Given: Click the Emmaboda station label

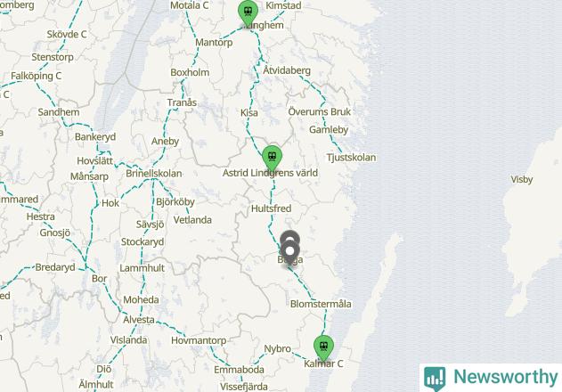Looking at the screenshot, I should click(239, 370).
